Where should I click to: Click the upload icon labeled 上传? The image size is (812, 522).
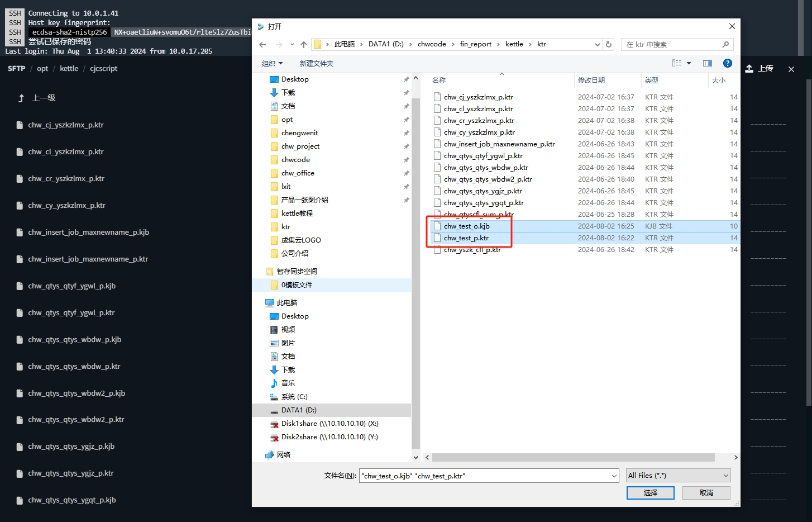click(760, 68)
